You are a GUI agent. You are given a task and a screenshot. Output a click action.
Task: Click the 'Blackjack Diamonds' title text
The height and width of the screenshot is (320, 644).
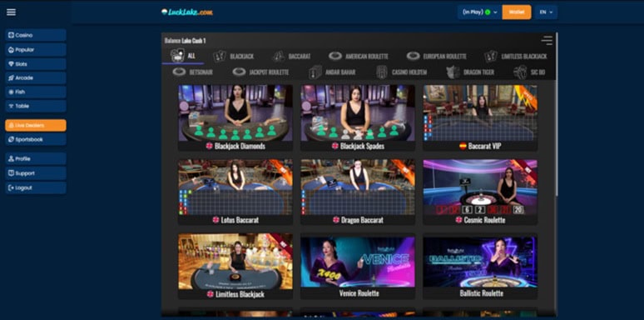(240, 146)
